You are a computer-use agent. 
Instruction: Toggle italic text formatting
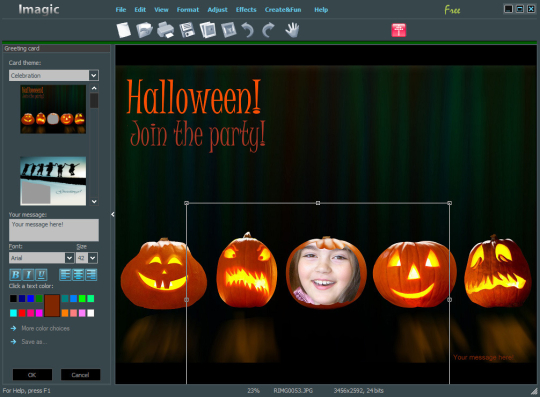(x=28, y=274)
